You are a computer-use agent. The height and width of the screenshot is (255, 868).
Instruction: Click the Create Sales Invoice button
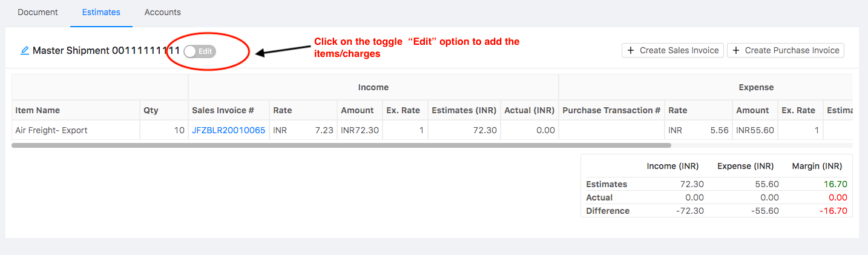pos(672,50)
